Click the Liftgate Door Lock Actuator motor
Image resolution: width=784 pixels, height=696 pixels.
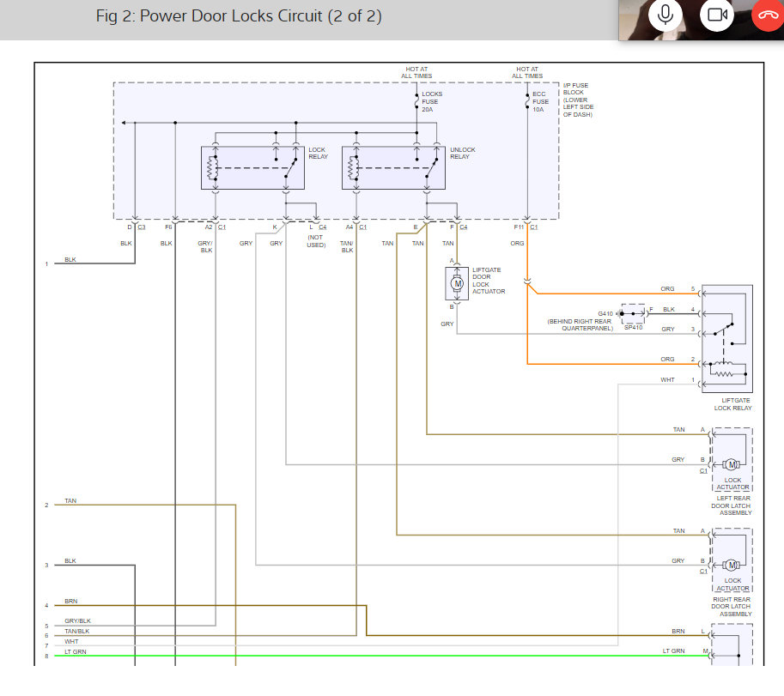457,283
